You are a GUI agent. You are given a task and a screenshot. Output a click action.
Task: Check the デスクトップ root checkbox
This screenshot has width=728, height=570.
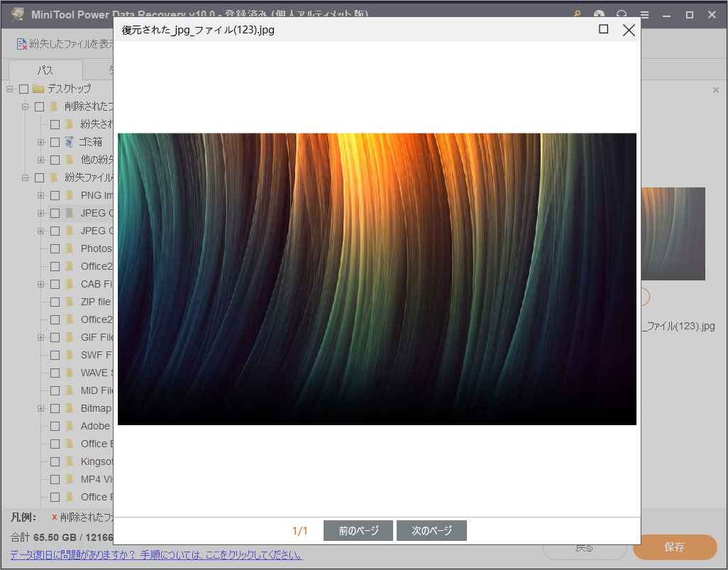click(23, 89)
